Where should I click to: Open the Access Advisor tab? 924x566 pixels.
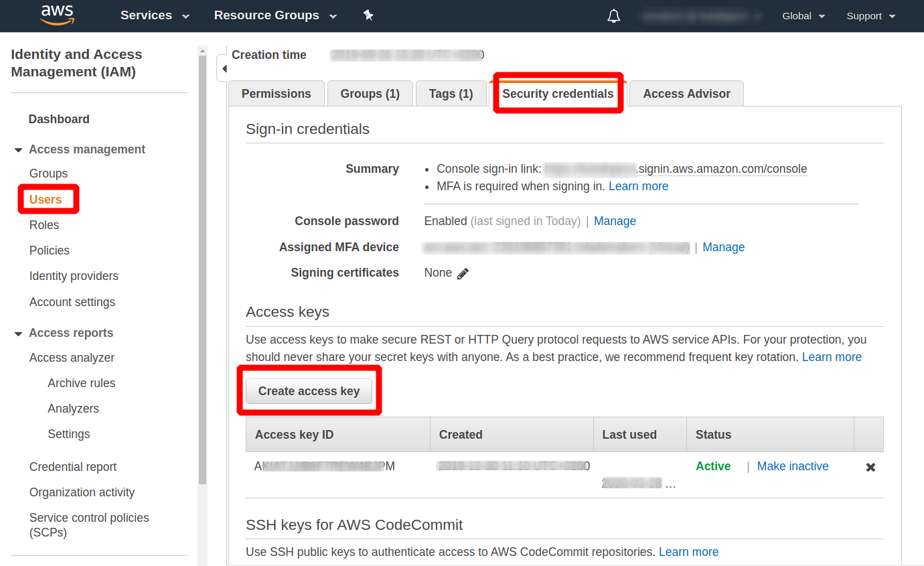click(x=687, y=94)
